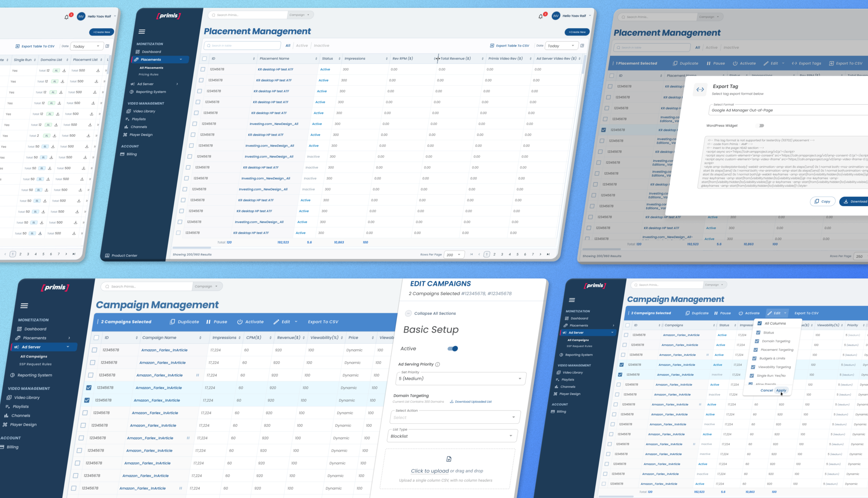Screen dimensions: 868x498
Task: Click the Download Uploaded List link
Action: (x=473, y=402)
